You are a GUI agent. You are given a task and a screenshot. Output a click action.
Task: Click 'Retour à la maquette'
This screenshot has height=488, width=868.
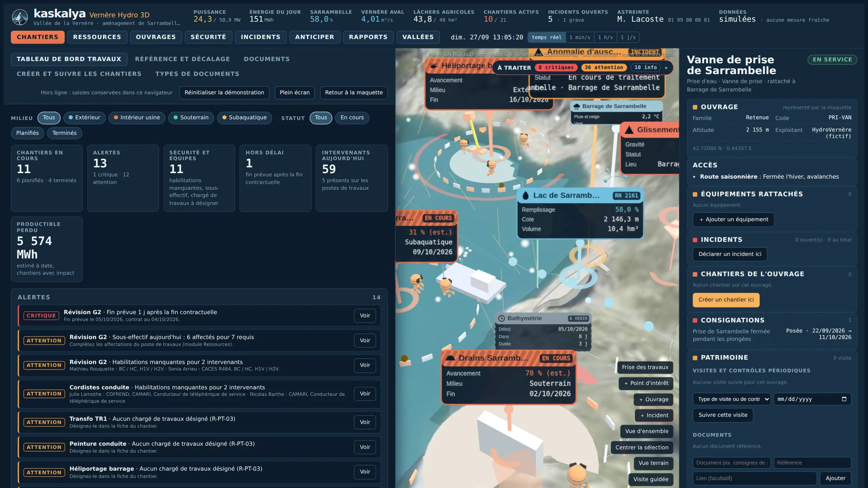point(354,92)
